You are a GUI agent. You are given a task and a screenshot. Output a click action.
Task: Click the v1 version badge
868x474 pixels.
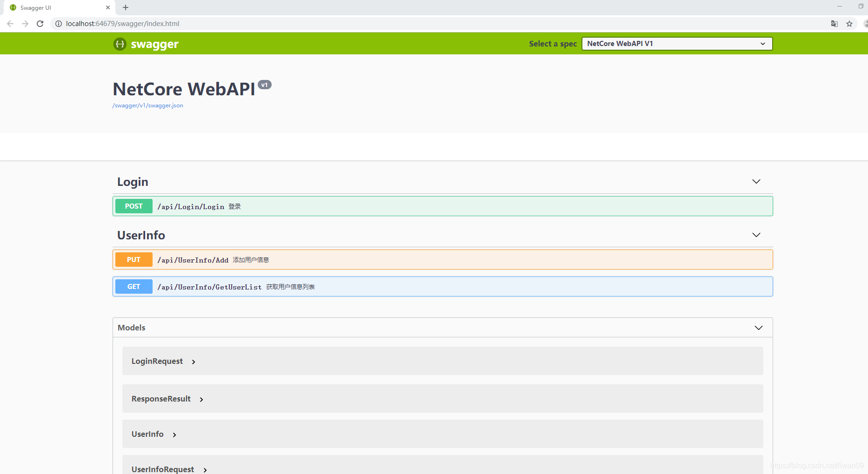pyautogui.click(x=265, y=85)
